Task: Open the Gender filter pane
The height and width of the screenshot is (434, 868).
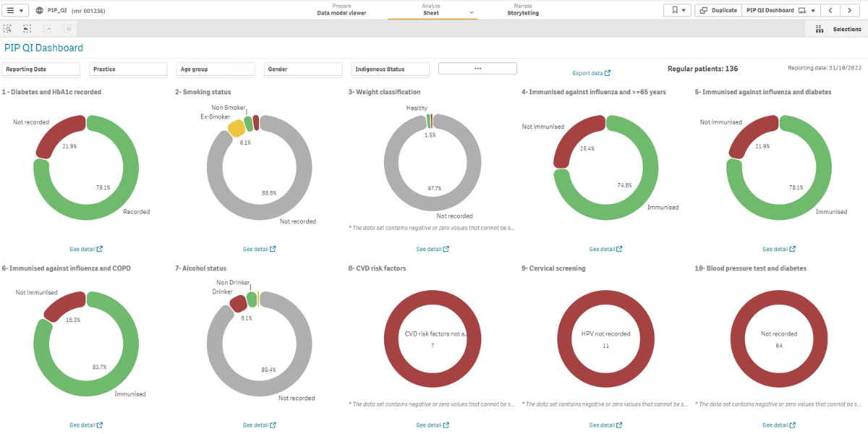Action: pos(302,69)
